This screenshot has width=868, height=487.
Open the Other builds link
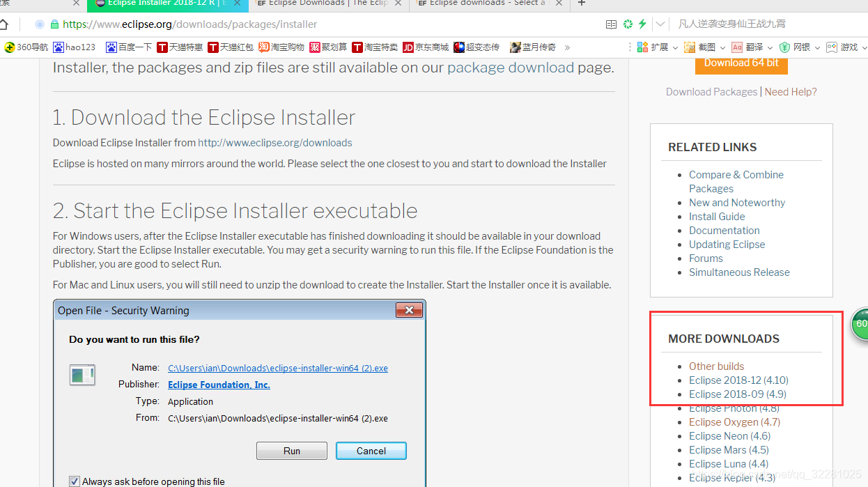717,366
